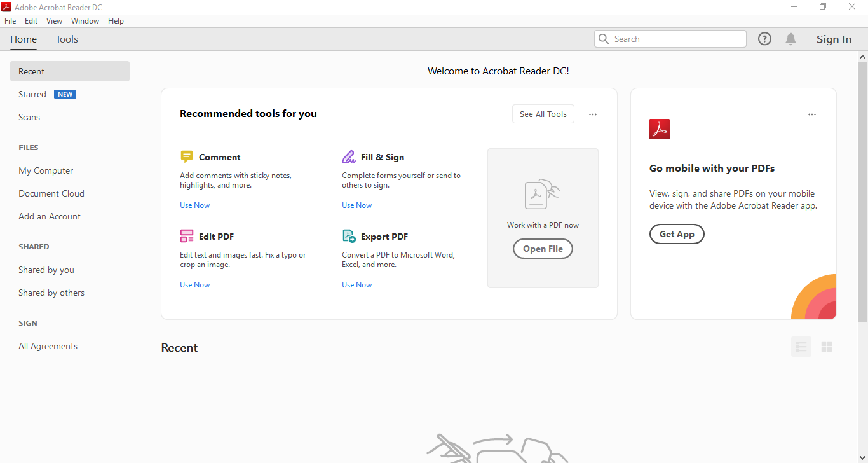Click the Recommended tools for you heading
The height and width of the screenshot is (463, 868).
[x=248, y=114]
